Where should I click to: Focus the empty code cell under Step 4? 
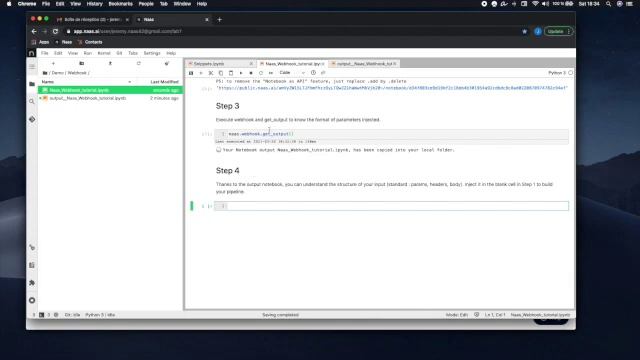[391, 206]
